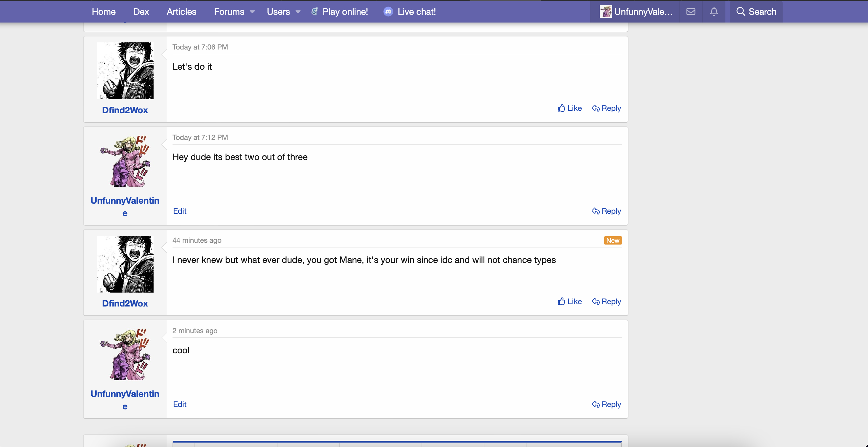Click the orange New badge
This screenshot has width=868, height=447.
612,240
